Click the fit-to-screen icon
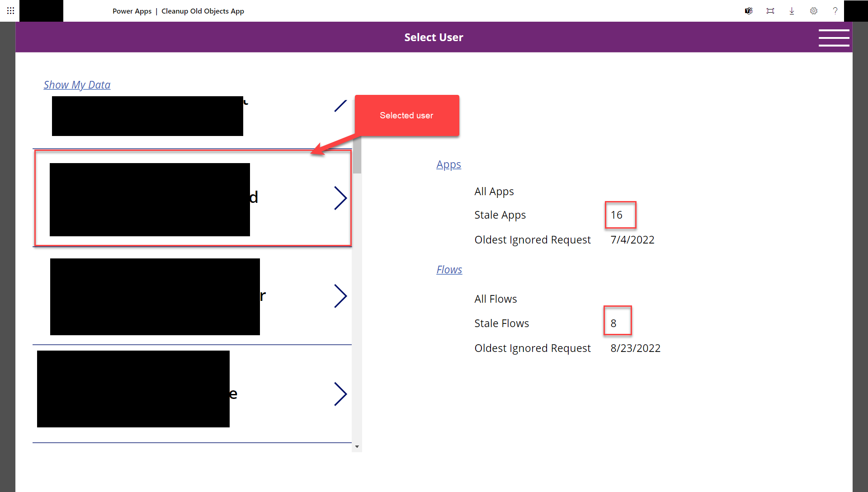The height and width of the screenshot is (492, 868). click(x=770, y=11)
